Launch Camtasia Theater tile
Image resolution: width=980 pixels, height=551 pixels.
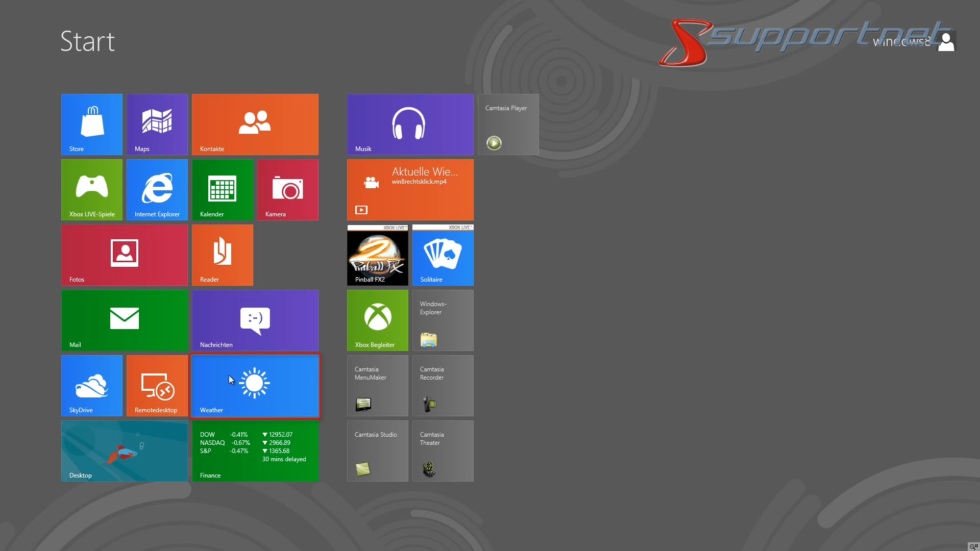coord(443,451)
